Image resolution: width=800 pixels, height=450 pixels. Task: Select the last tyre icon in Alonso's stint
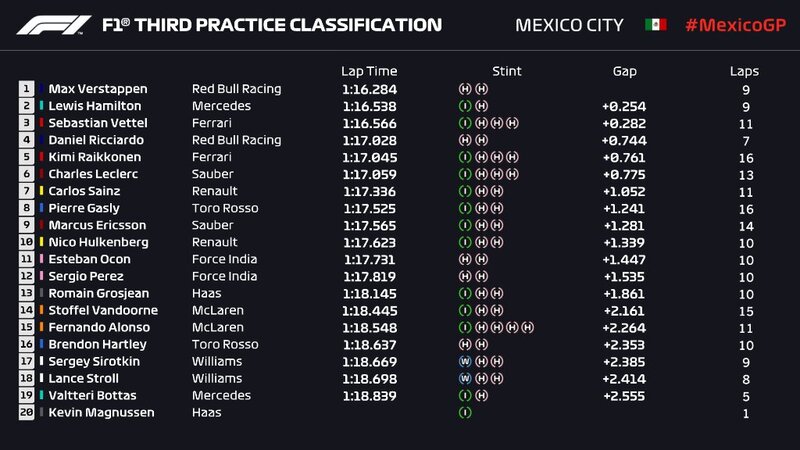click(x=528, y=327)
